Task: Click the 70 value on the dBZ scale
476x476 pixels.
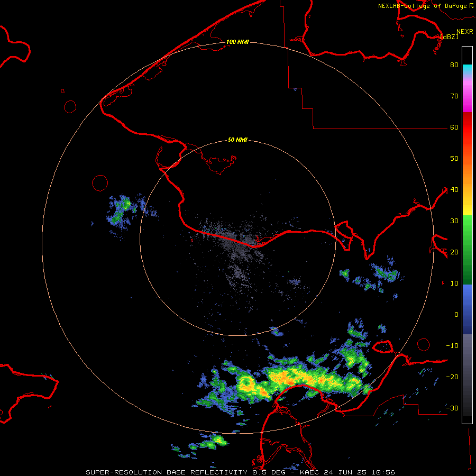Action: [454, 96]
